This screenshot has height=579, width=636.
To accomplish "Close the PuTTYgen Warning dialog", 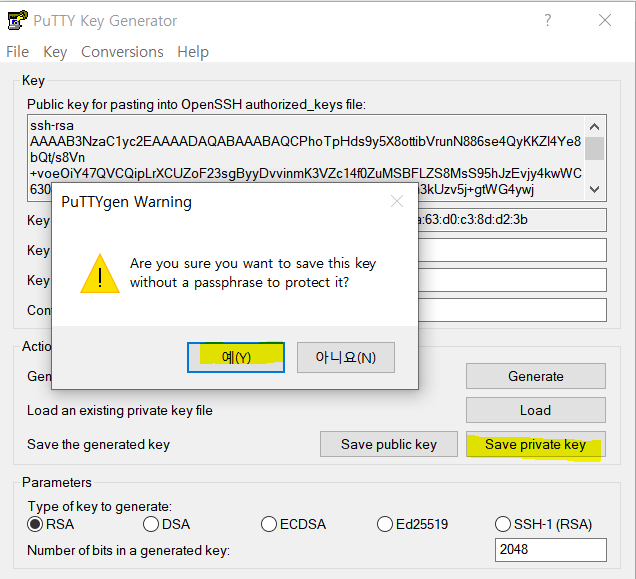I will point(397,201).
